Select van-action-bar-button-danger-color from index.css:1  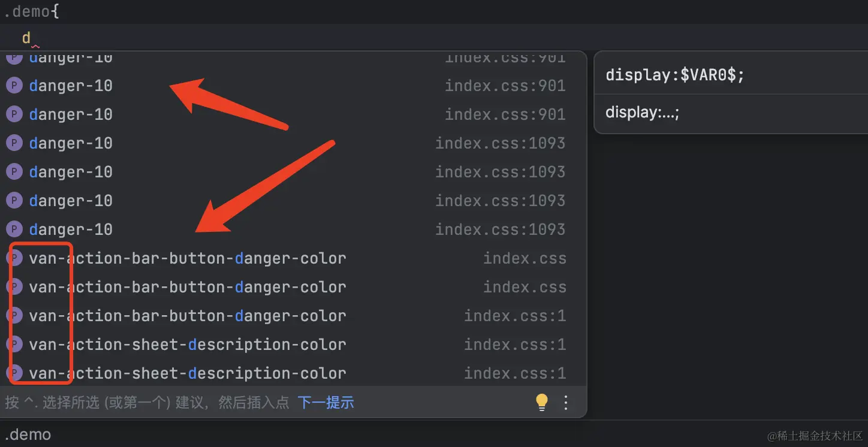click(x=187, y=316)
